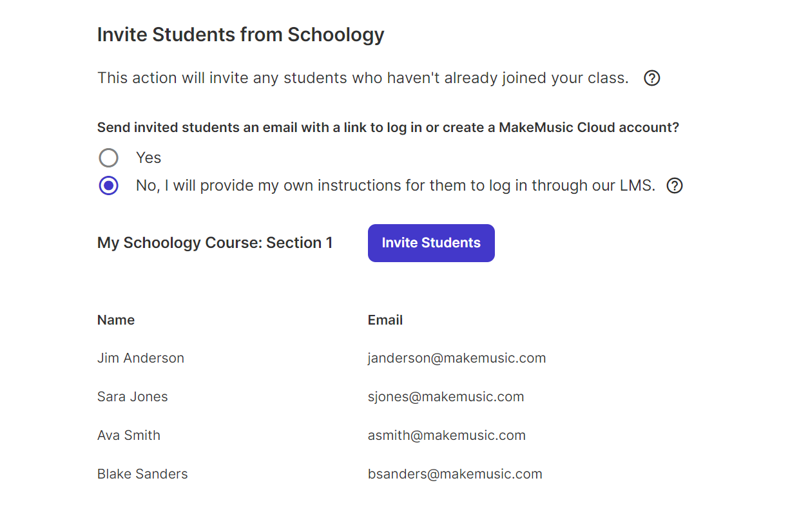The width and height of the screenshot is (790, 532).
Task: Click email asmith@makemusic.com
Action: (447, 435)
